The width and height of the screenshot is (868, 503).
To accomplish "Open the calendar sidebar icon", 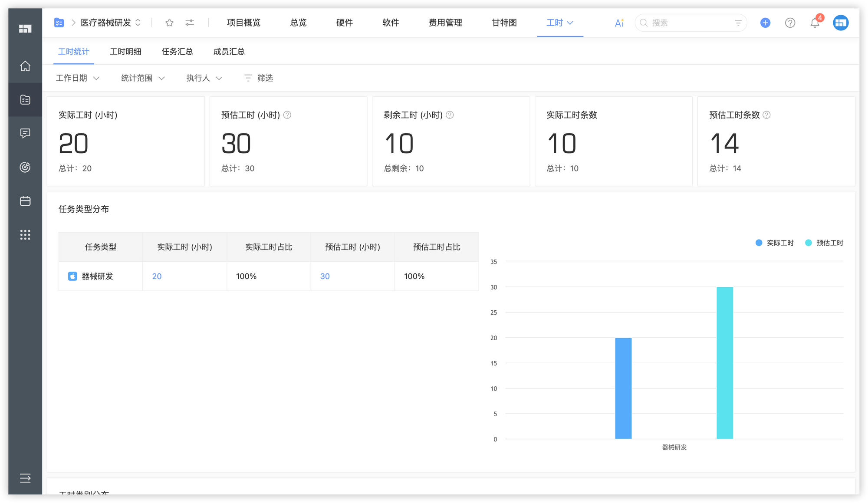I will pyautogui.click(x=25, y=201).
